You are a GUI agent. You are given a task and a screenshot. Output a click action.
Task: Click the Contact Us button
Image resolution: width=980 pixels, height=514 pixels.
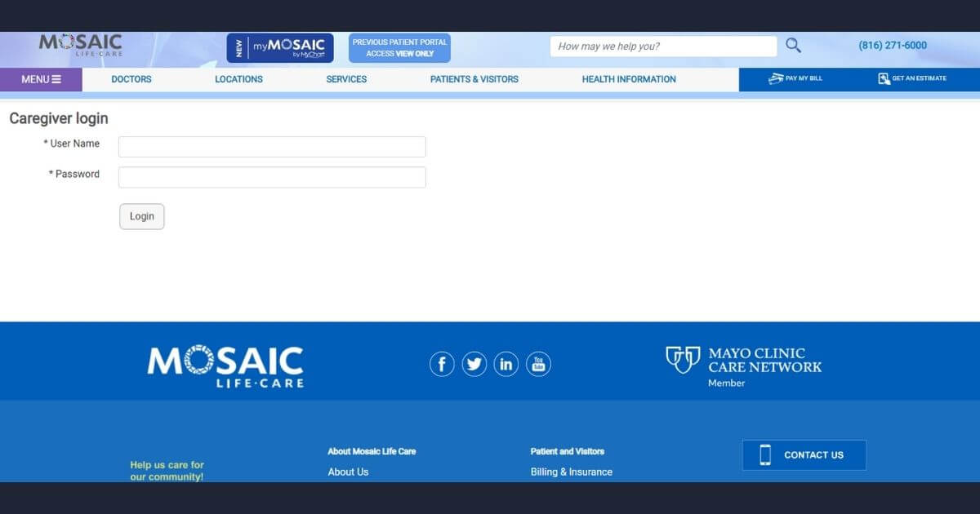(x=804, y=455)
